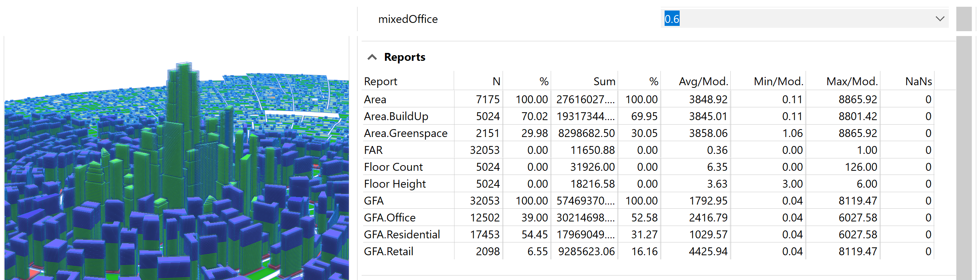The width and height of the screenshot is (980, 280).
Task: Click the GFA.Office average 2416.79
Action: click(x=708, y=218)
